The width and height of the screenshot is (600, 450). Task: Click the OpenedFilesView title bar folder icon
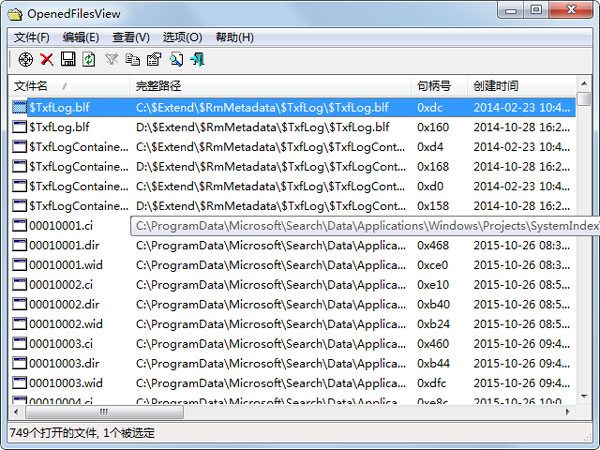click(15, 15)
